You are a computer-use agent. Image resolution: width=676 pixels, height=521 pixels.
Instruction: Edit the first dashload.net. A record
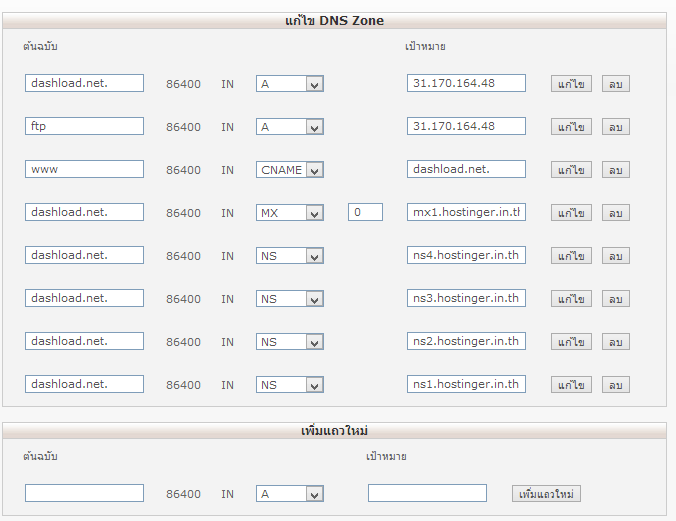coord(571,84)
